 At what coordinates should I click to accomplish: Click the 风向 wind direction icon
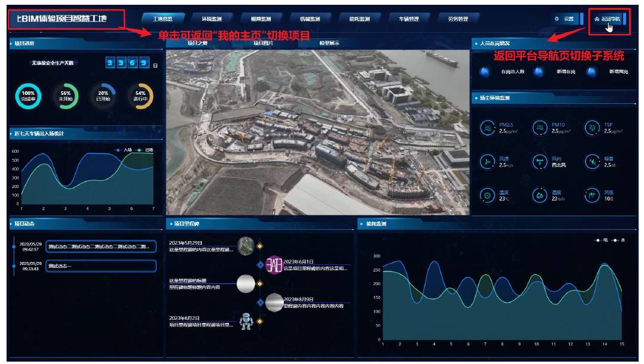pyautogui.click(x=540, y=162)
